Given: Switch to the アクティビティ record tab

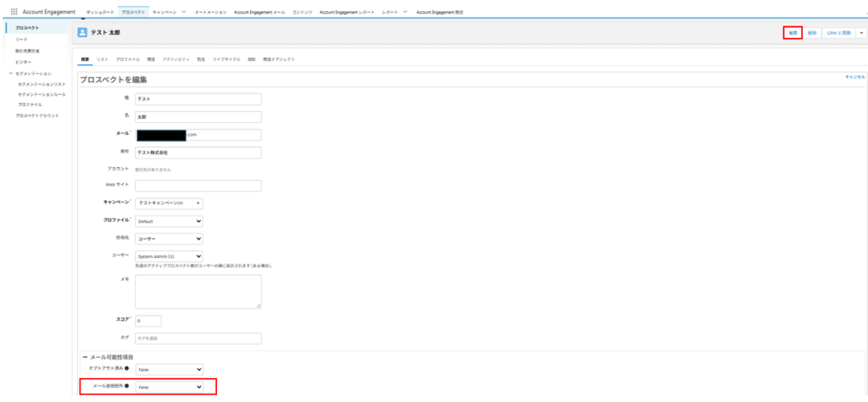Looking at the screenshot, I should coord(176,59).
